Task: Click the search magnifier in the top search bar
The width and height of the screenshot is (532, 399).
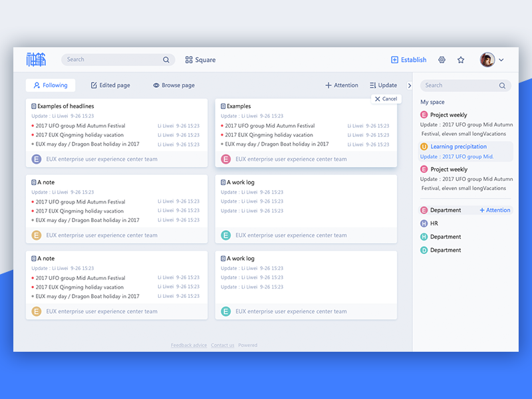Action: 166,59
